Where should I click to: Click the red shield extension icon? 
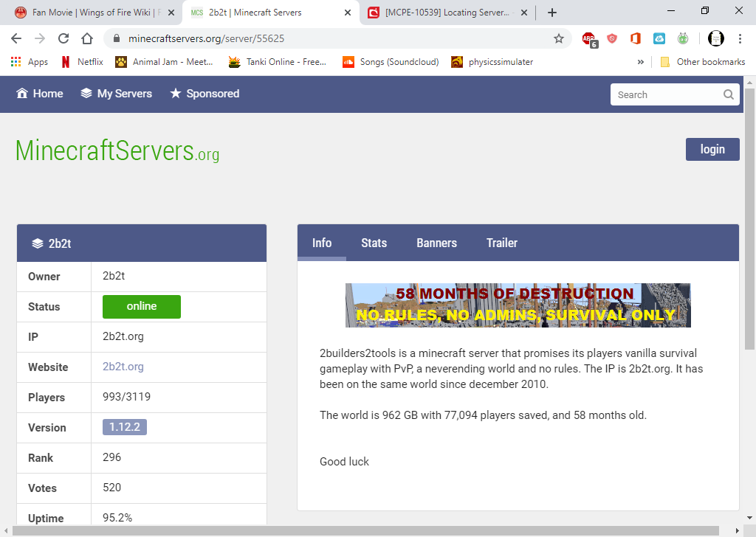tap(612, 38)
